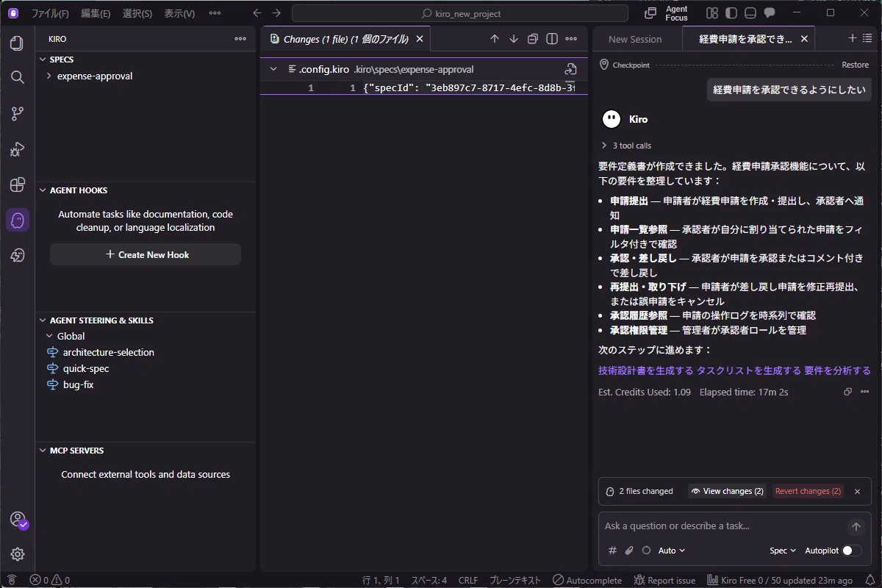Open editor more actions ellipsis
The image size is (882, 588).
[571, 39]
